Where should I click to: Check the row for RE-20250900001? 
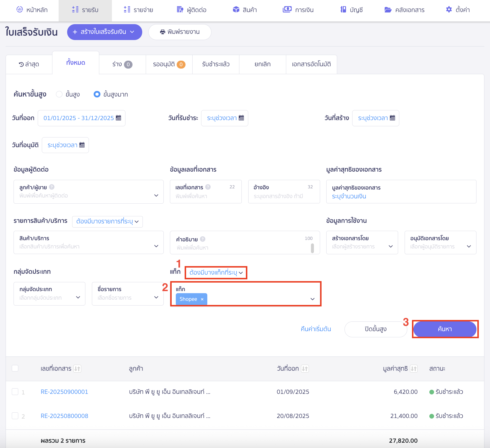(x=15, y=391)
